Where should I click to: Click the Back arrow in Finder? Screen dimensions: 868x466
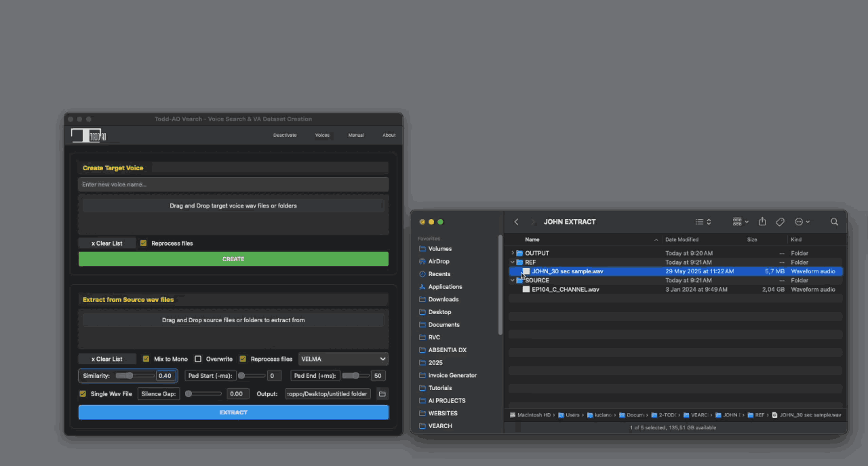coord(516,221)
